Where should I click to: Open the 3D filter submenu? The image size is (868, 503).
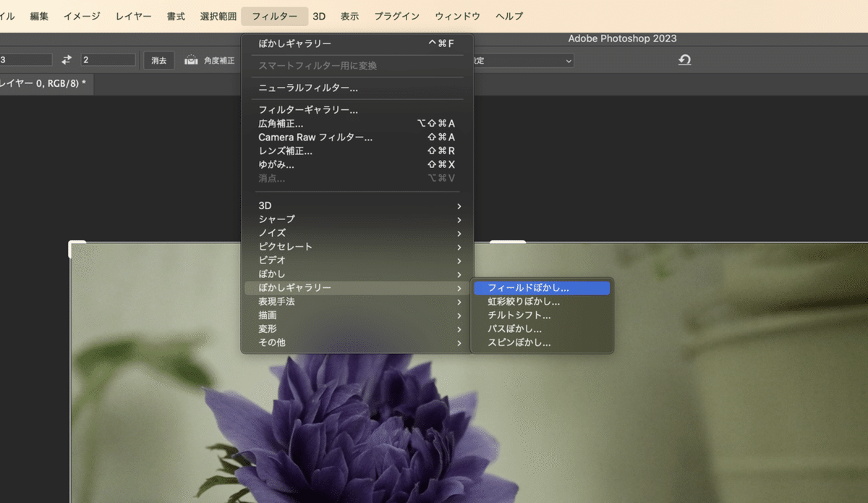(357, 206)
